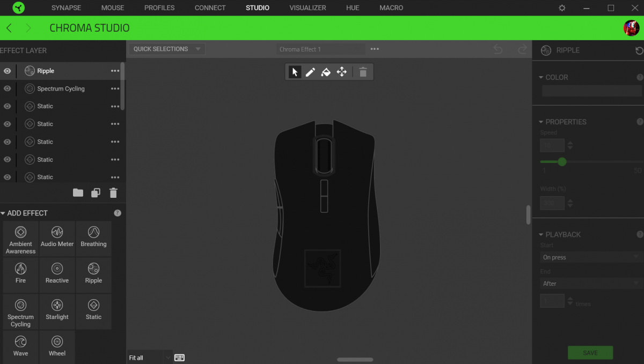Hide the Ripple effect layer
Image resolution: width=644 pixels, height=364 pixels.
(7, 71)
